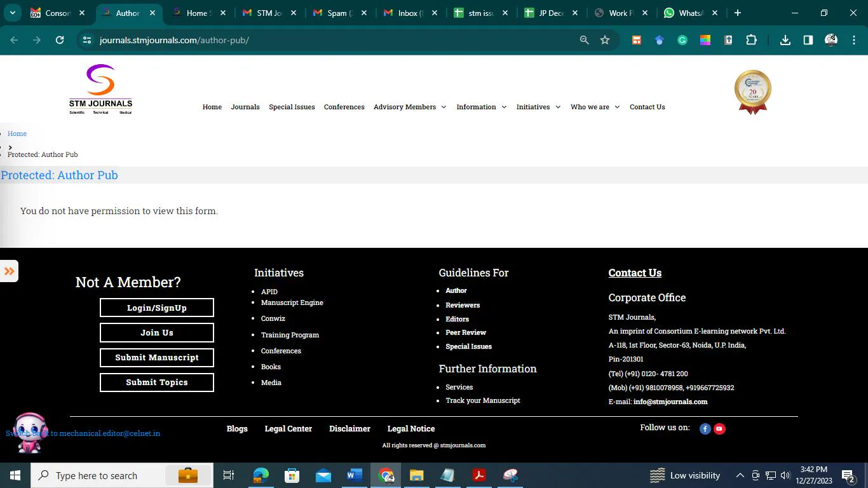Open the Legal Center footer link
Viewport: 868px width, 488px height.
pyautogui.click(x=288, y=429)
